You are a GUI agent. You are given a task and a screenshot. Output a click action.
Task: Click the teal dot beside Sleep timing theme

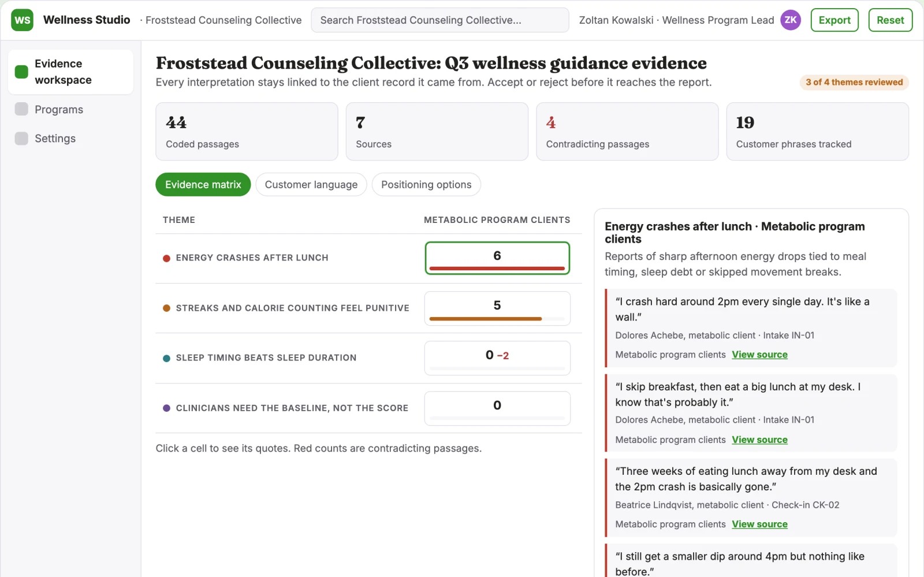(166, 358)
